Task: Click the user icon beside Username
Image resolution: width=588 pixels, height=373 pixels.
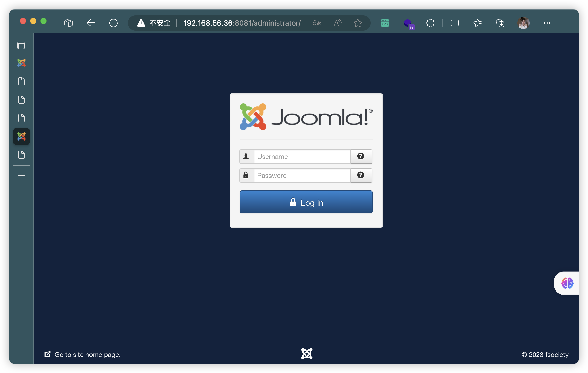Action: coord(246,157)
